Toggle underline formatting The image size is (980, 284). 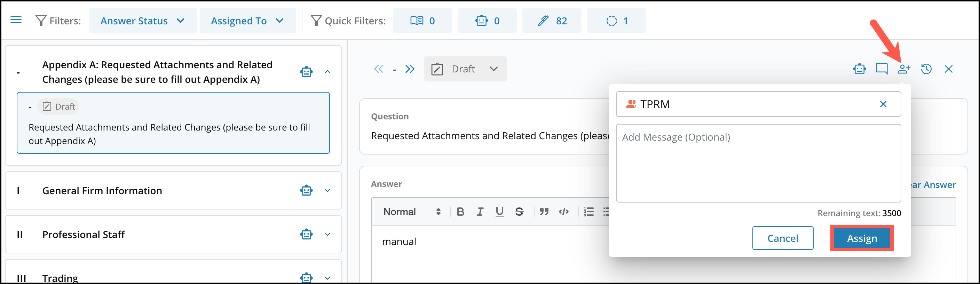coord(499,212)
